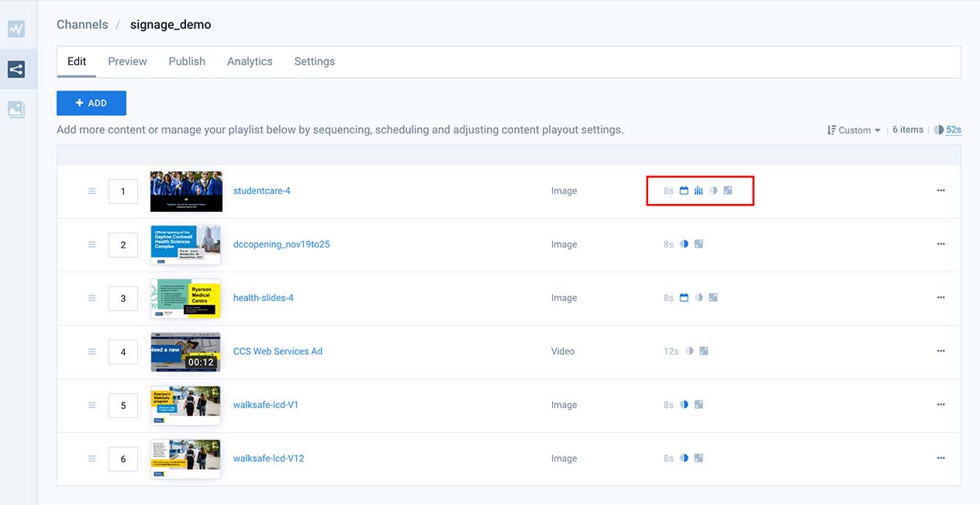Click the calendar schedule icon for studentcare-4
This screenshot has width=980, height=505.
(x=684, y=191)
